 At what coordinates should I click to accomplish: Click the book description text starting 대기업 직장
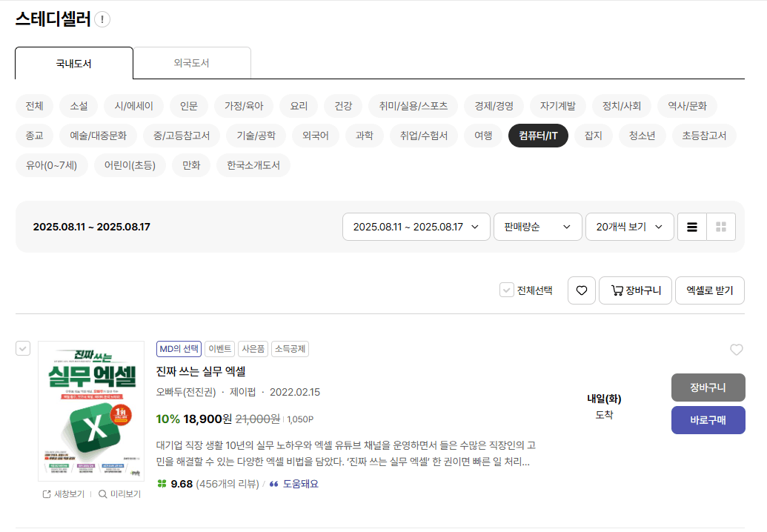[x=346, y=453]
